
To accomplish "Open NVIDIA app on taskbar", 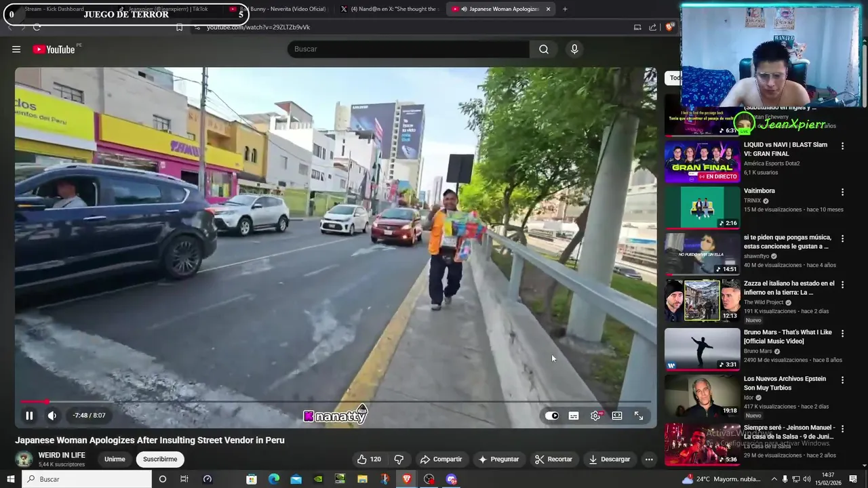I will pos(318,479).
